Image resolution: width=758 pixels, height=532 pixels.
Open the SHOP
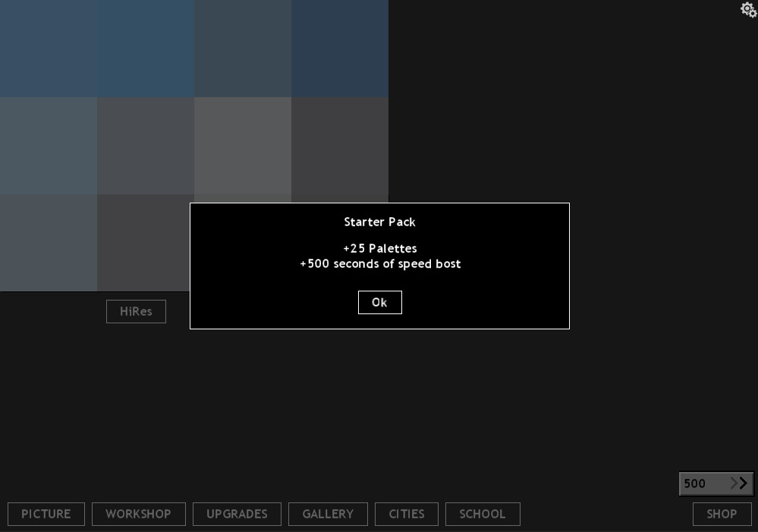tap(721, 514)
